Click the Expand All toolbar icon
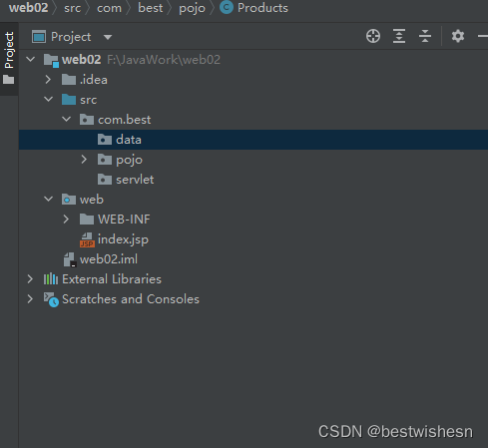Image resolution: width=488 pixels, height=448 pixels. coord(399,36)
